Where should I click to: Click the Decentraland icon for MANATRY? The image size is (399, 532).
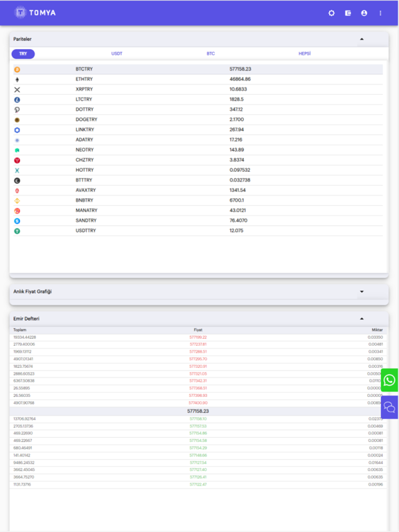pyautogui.click(x=17, y=211)
